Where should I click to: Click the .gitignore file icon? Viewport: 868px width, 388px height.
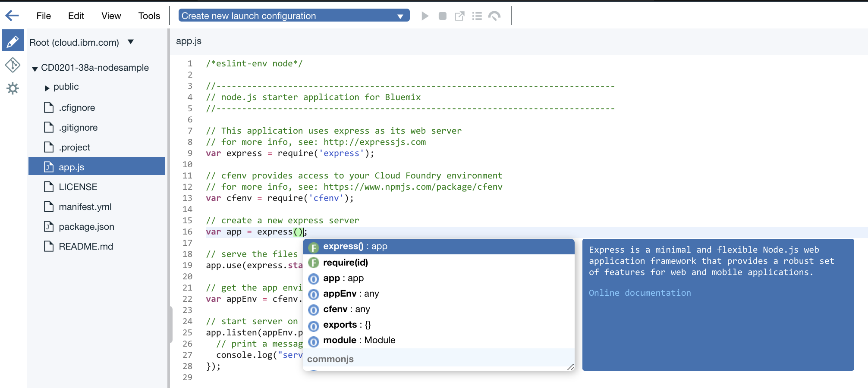coord(49,127)
